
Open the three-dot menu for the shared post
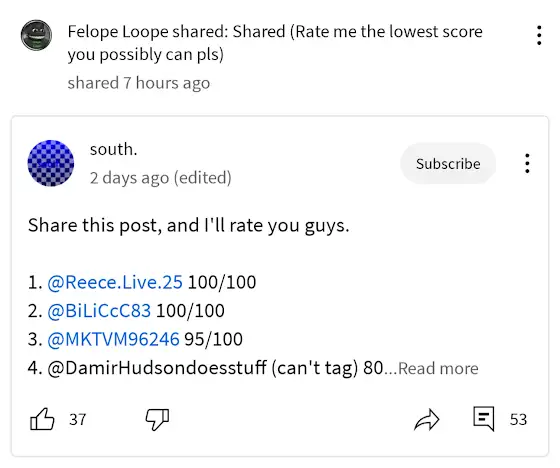(539, 35)
